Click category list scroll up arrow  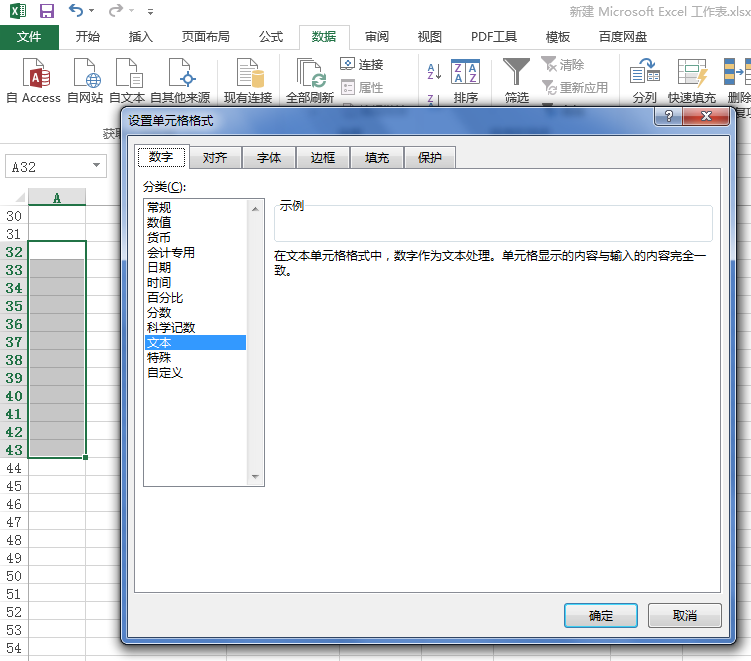(x=255, y=209)
